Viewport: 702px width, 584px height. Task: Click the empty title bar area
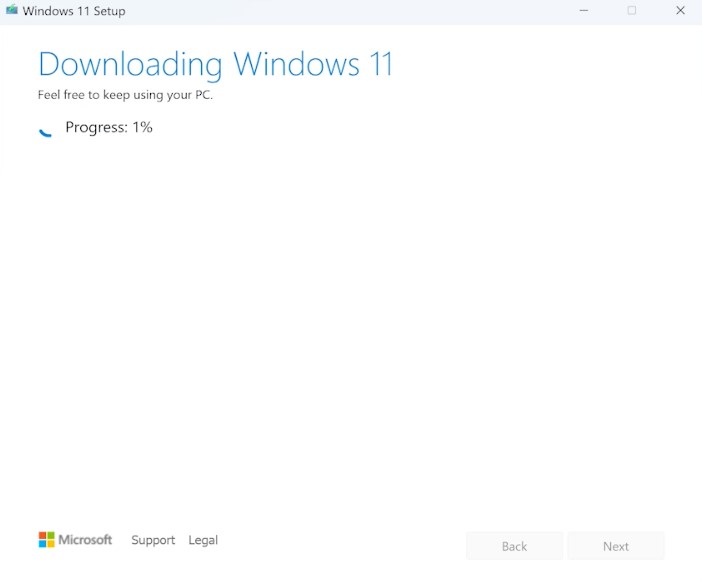[x=350, y=11]
